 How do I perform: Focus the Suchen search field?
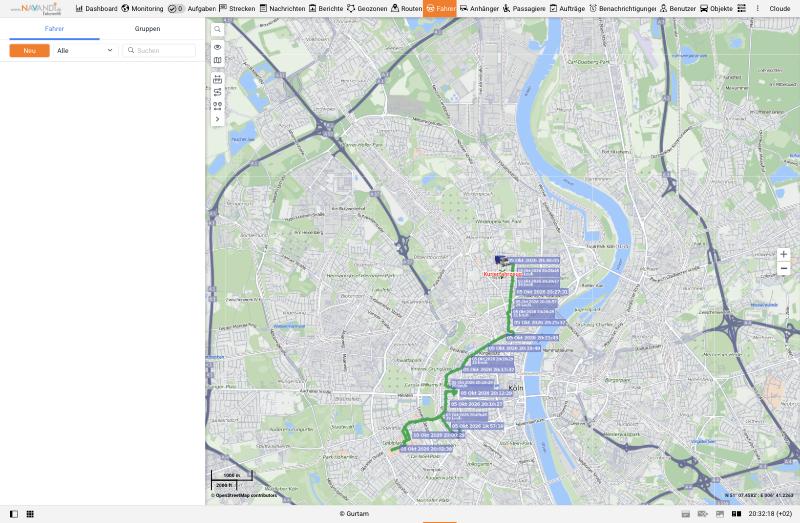159,51
